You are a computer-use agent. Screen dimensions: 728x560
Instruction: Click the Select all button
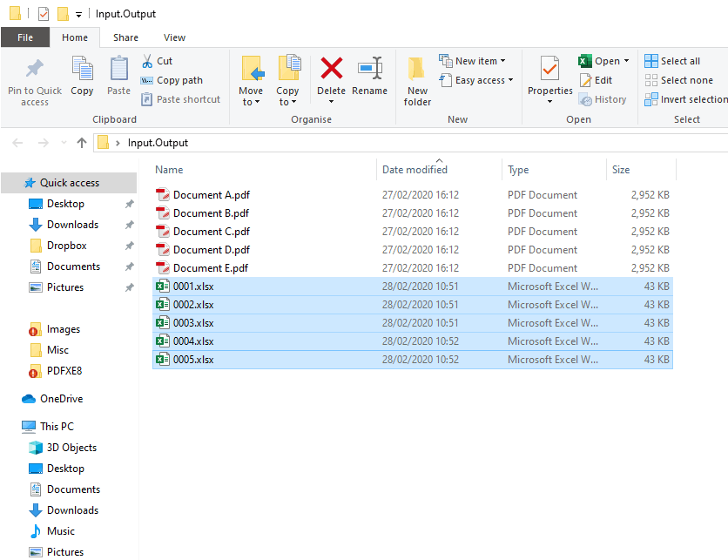tap(672, 61)
